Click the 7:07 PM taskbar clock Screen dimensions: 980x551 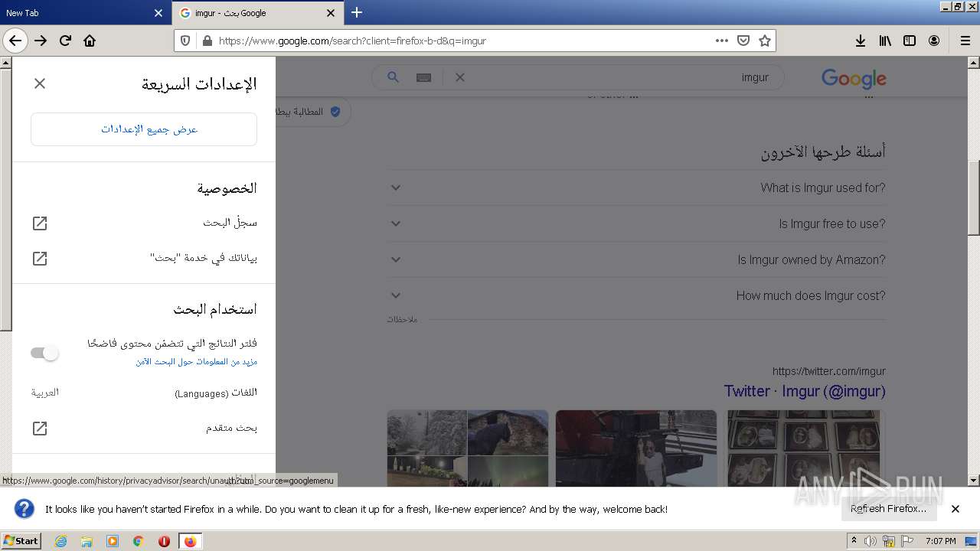(940, 541)
